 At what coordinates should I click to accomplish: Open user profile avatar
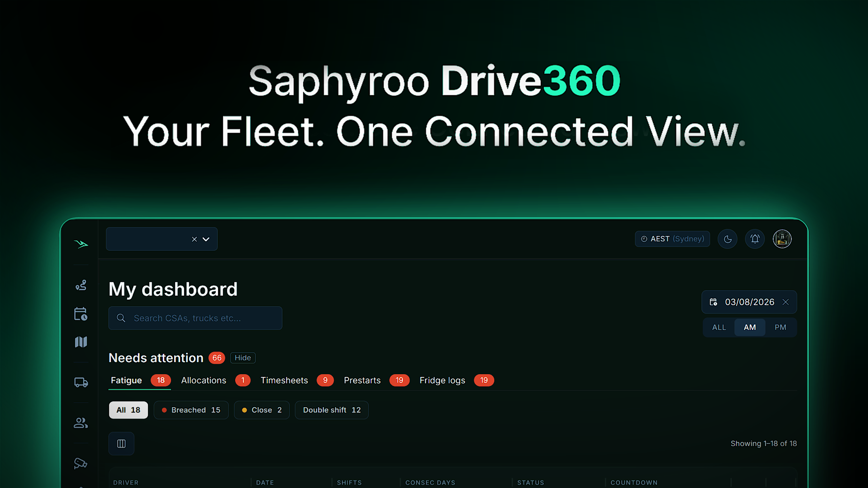782,239
